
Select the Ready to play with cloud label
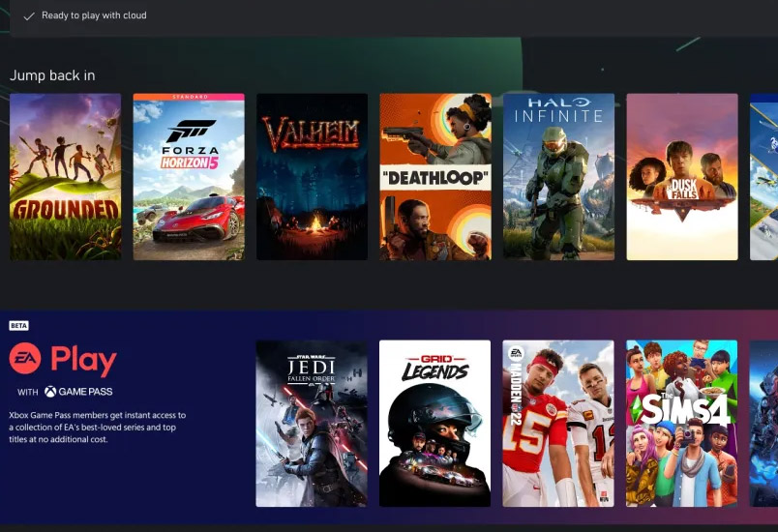point(94,16)
